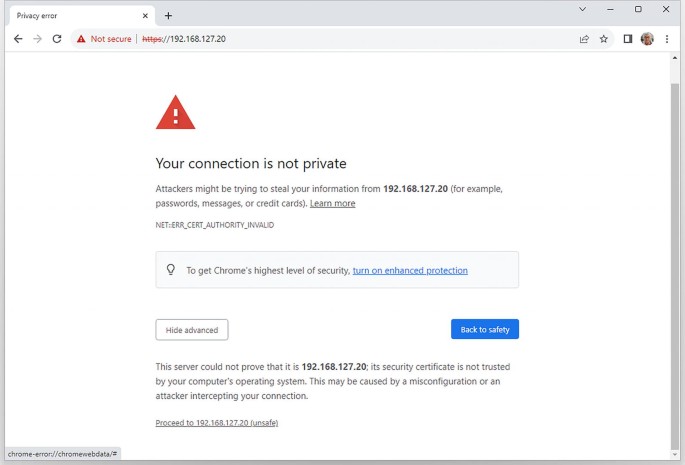685x465 pixels.
Task: Proceed to 192.168.127.20 (unsafe) link
Action: click(217, 423)
